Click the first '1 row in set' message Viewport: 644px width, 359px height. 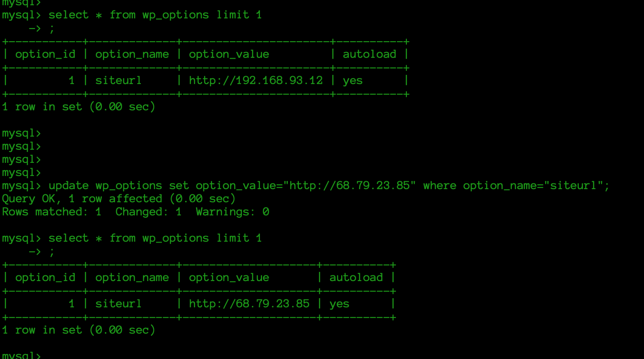(x=79, y=107)
